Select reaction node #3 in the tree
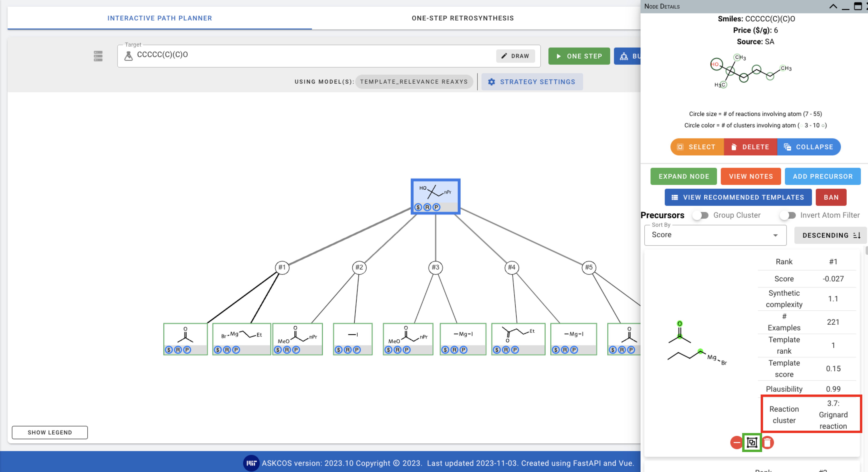The image size is (868, 472). click(x=436, y=268)
